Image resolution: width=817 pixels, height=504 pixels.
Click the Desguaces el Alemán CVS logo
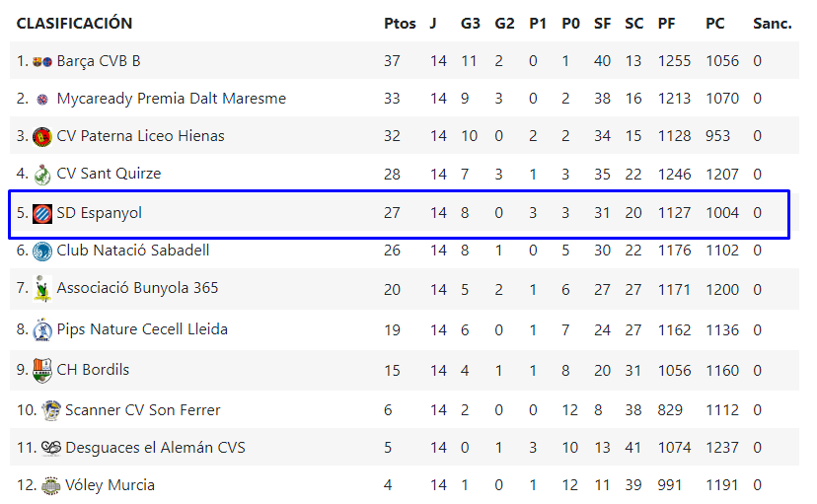[51, 448]
